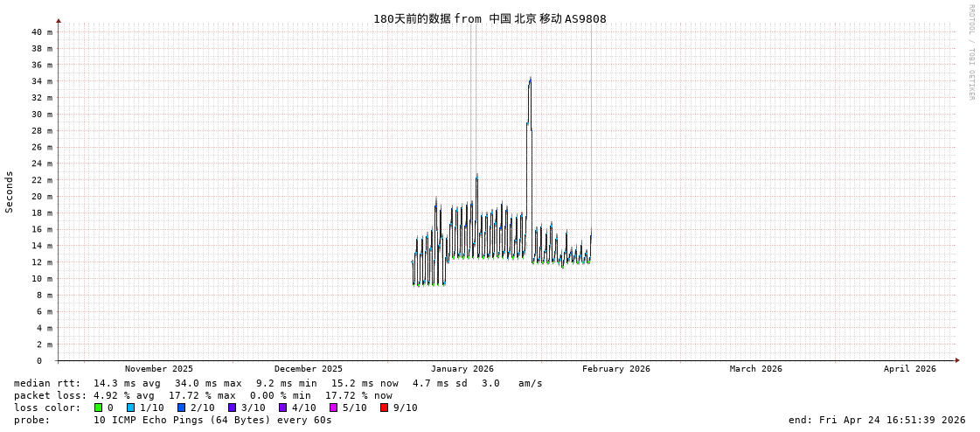The height and width of the screenshot is (432, 980).
Task: Select the February 2026 axis label
Action: tap(615, 369)
